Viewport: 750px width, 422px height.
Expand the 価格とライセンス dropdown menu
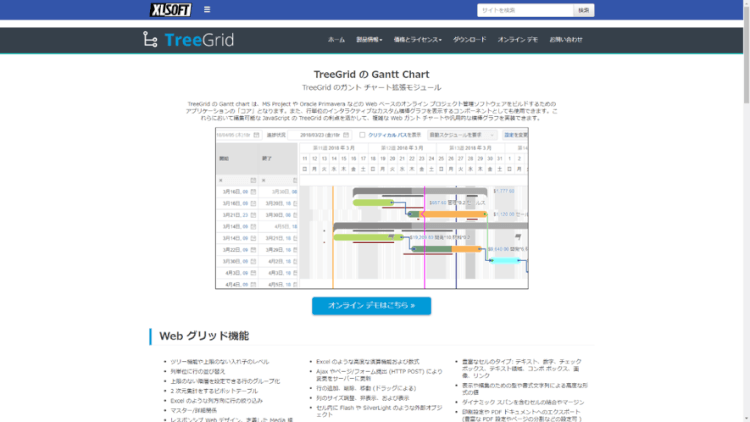point(418,40)
